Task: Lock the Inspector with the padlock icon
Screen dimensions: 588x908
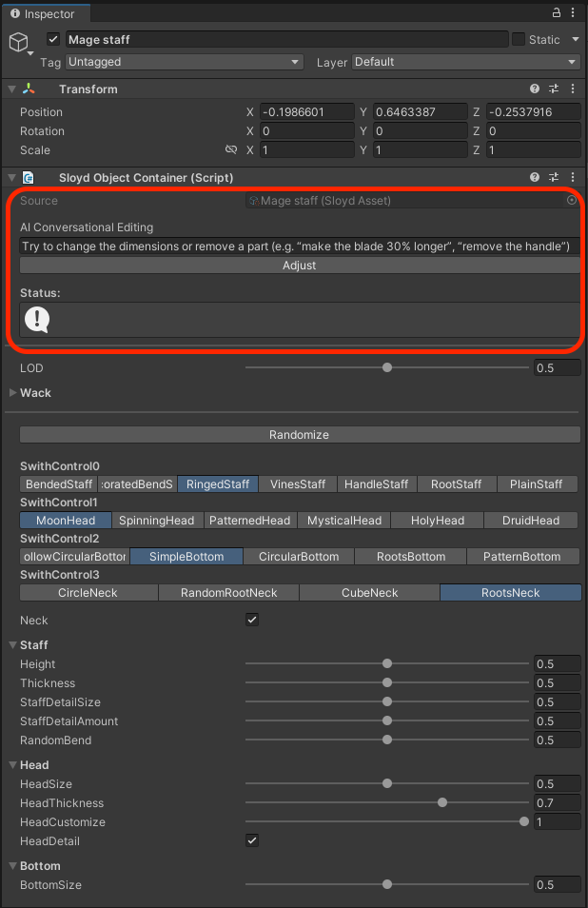Action: point(557,13)
